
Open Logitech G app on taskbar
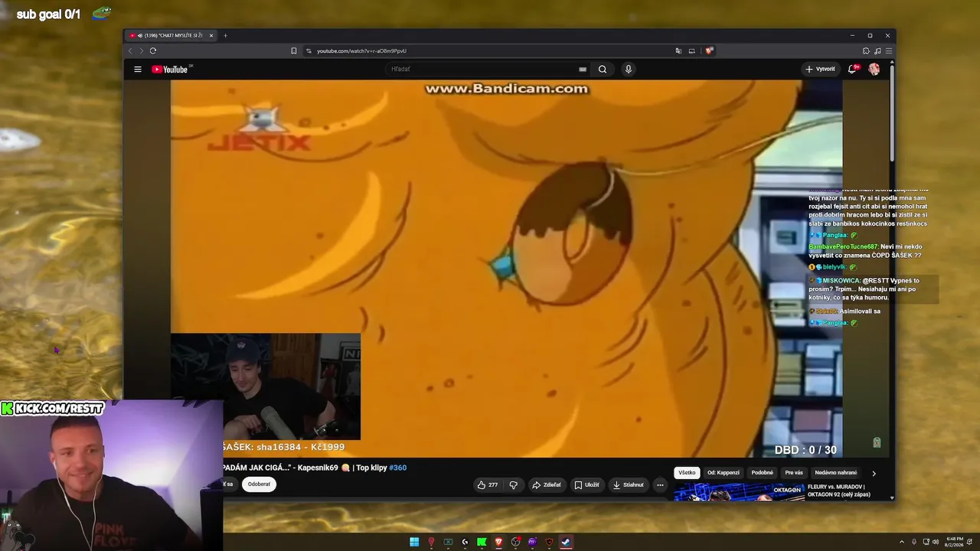click(465, 542)
